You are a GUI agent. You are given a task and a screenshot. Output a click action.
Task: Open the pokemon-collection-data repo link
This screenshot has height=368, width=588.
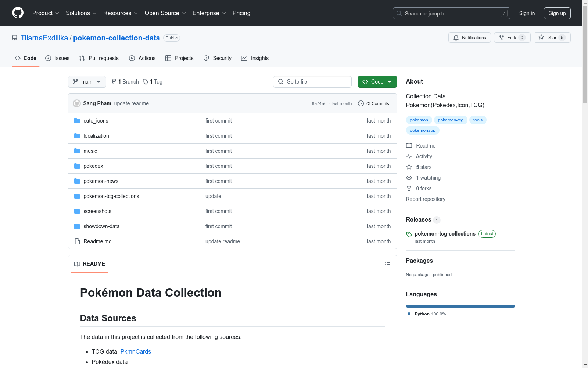[116, 38]
